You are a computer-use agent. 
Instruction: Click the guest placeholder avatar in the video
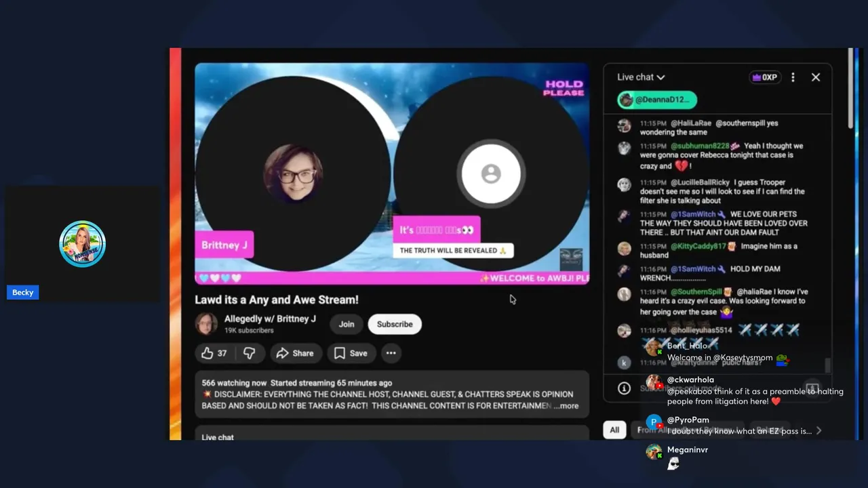[490, 174]
